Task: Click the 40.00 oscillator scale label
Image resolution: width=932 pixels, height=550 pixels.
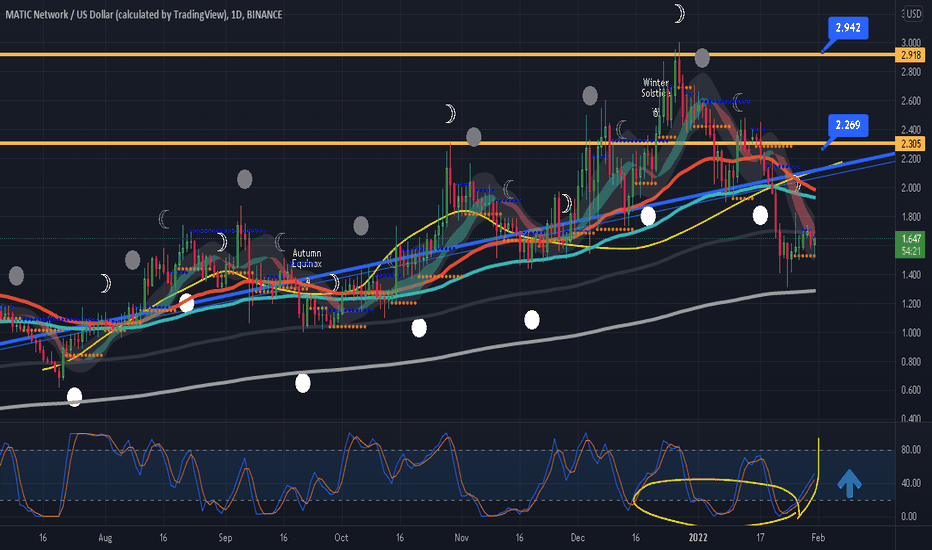Action: [x=911, y=483]
